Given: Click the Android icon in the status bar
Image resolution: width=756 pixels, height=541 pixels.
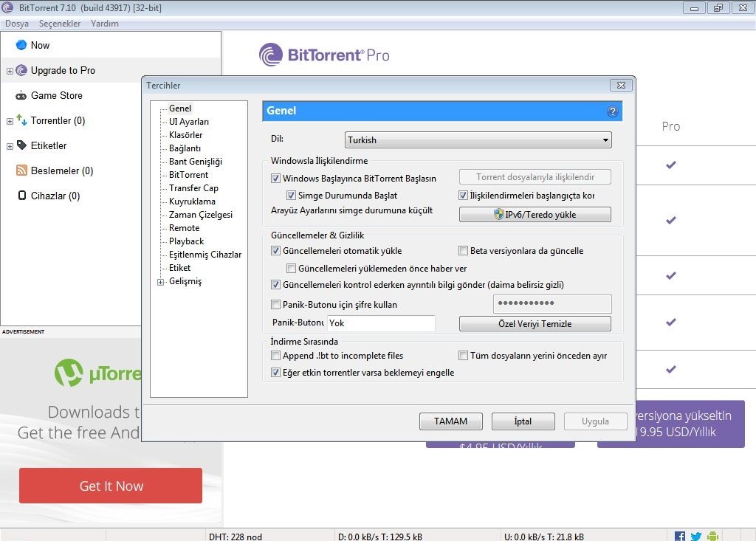Looking at the screenshot, I should [x=712, y=536].
